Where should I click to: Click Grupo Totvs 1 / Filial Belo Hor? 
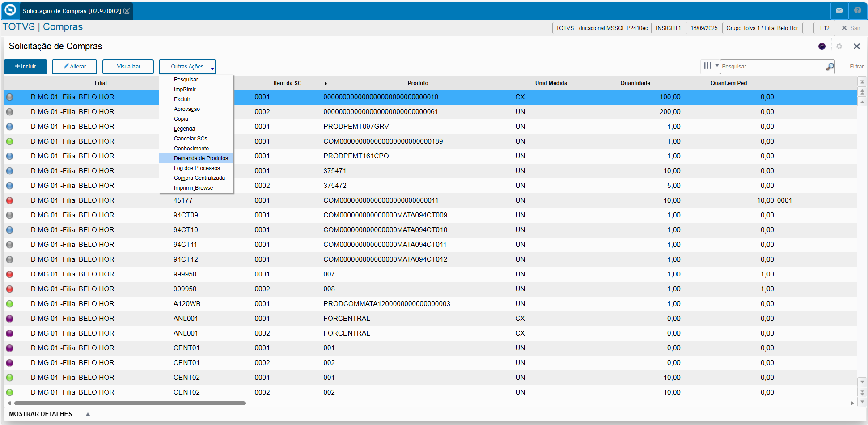click(762, 28)
